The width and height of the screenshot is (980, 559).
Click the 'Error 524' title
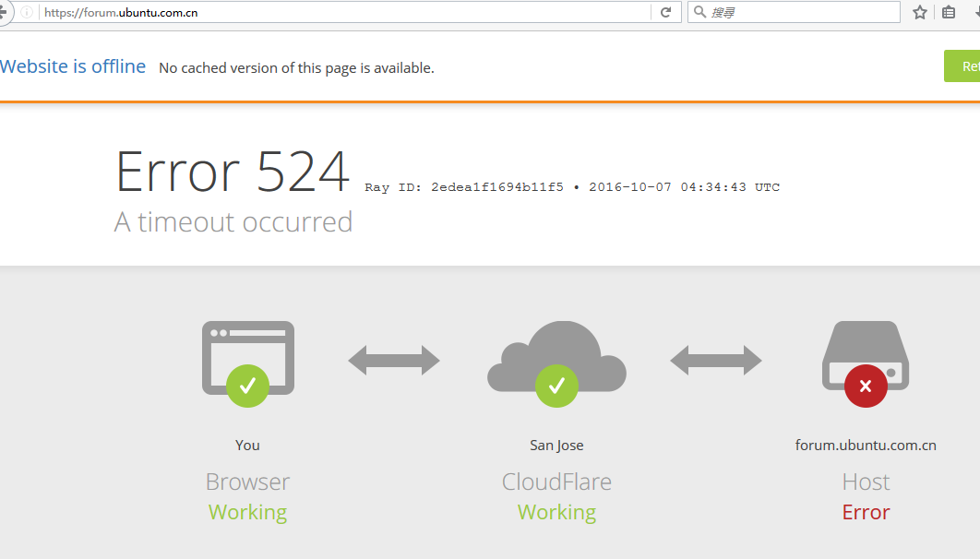tap(232, 172)
